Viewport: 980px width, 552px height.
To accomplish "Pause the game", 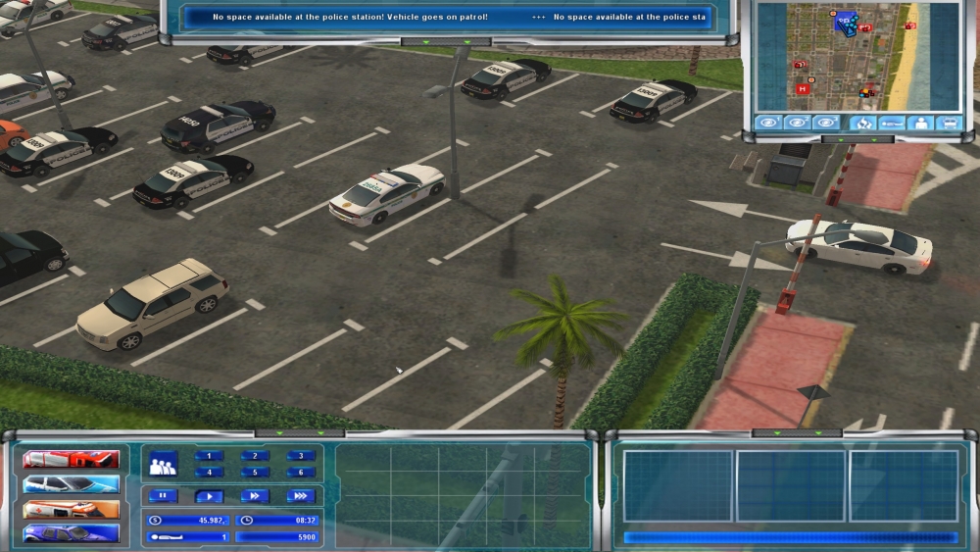I will 163,496.
